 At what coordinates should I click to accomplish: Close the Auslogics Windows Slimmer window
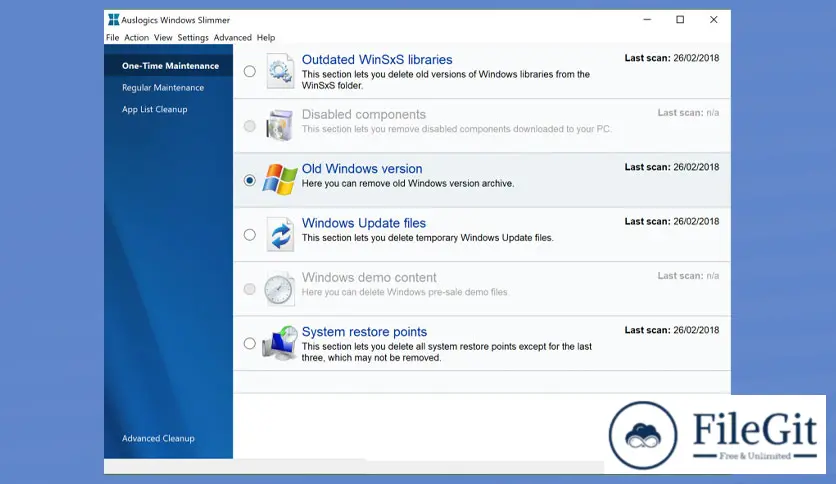[713, 20]
